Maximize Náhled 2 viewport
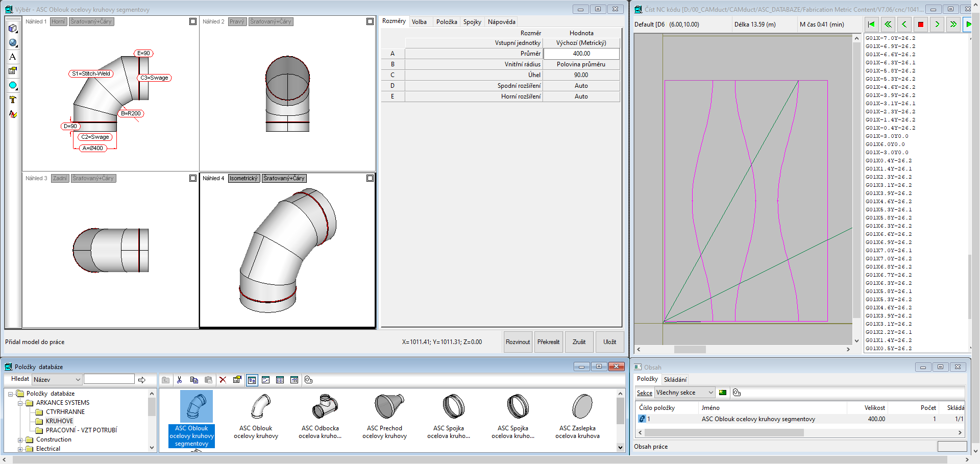 (x=370, y=21)
